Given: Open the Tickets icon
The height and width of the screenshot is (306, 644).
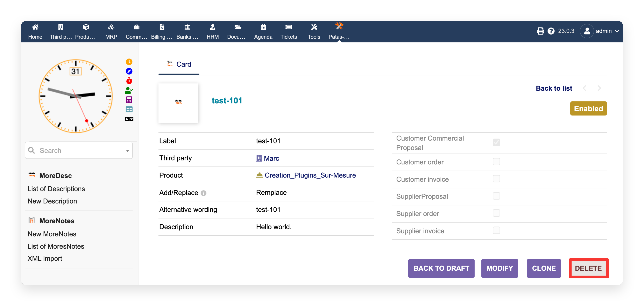Looking at the screenshot, I should (289, 27).
